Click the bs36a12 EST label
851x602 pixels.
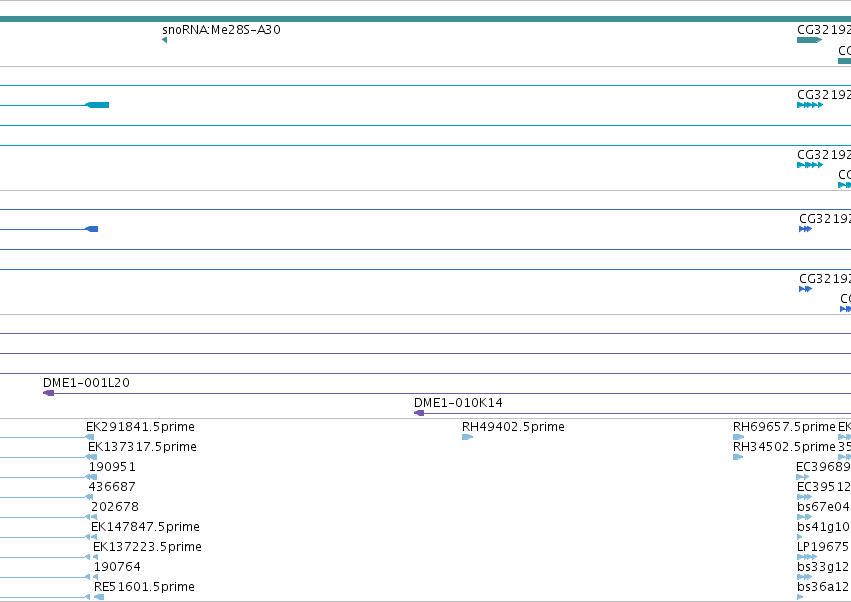pyautogui.click(x=823, y=587)
